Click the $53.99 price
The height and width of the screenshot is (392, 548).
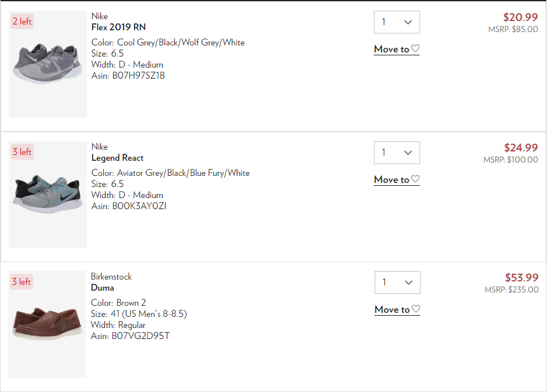click(521, 278)
